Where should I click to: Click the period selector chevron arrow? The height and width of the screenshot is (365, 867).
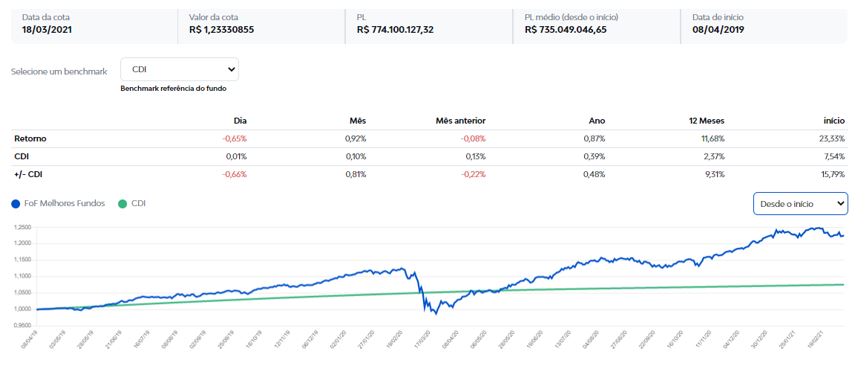click(x=840, y=204)
